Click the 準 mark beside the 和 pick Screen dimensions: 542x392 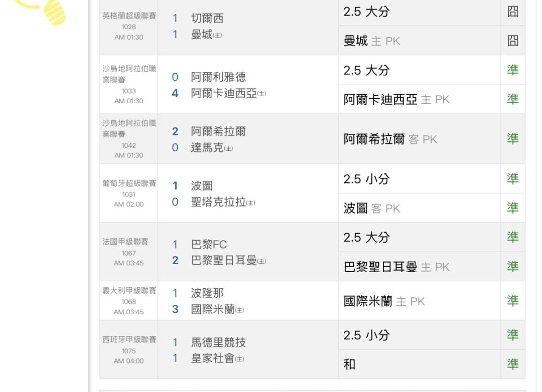click(x=512, y=364)
